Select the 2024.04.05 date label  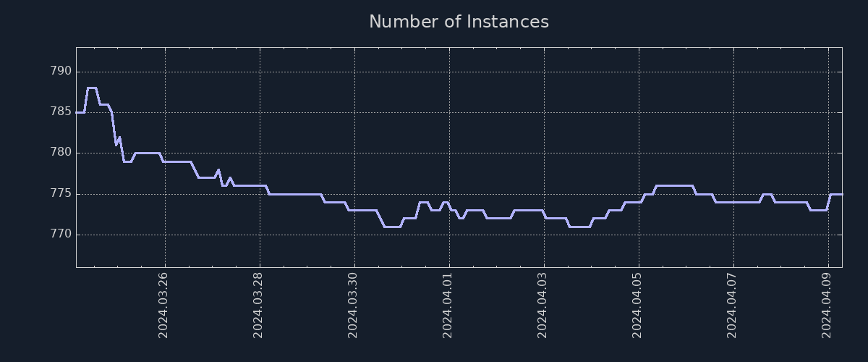637,305
